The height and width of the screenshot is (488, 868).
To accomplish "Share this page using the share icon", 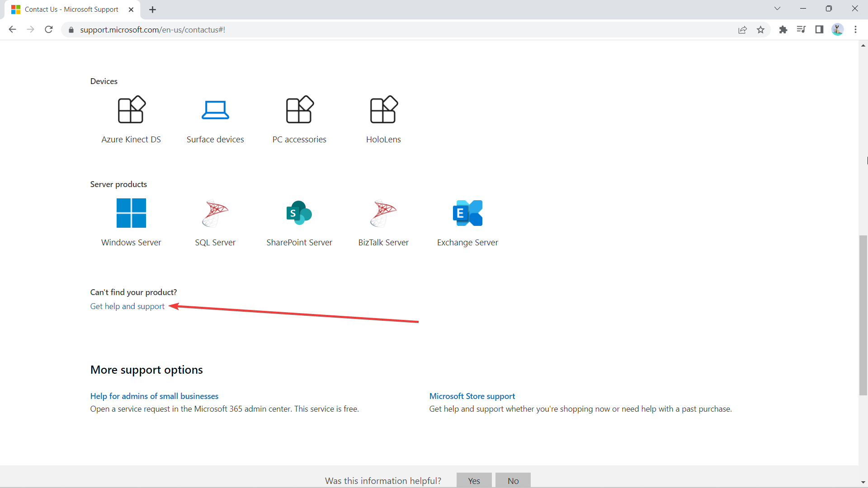I will tap(742, 30).
